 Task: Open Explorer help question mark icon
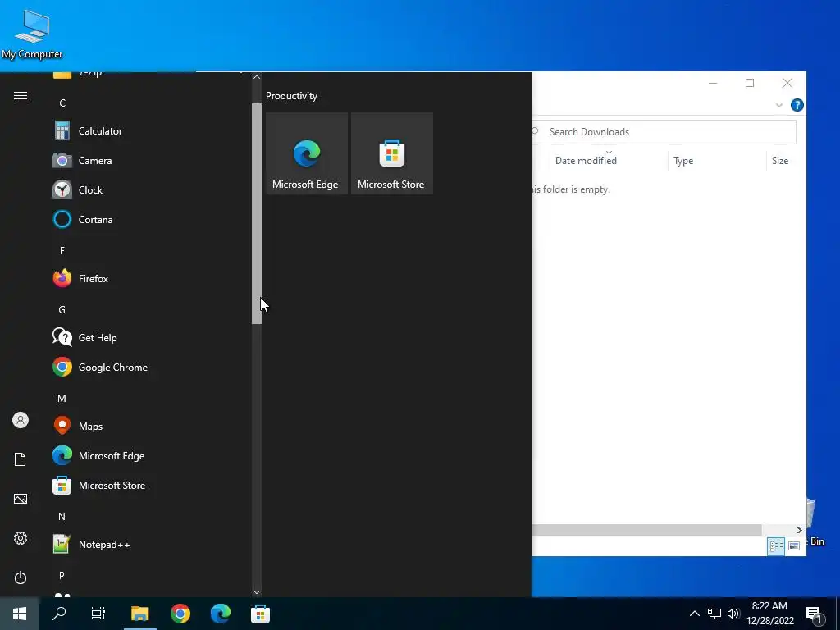click(x=797, y=105)
